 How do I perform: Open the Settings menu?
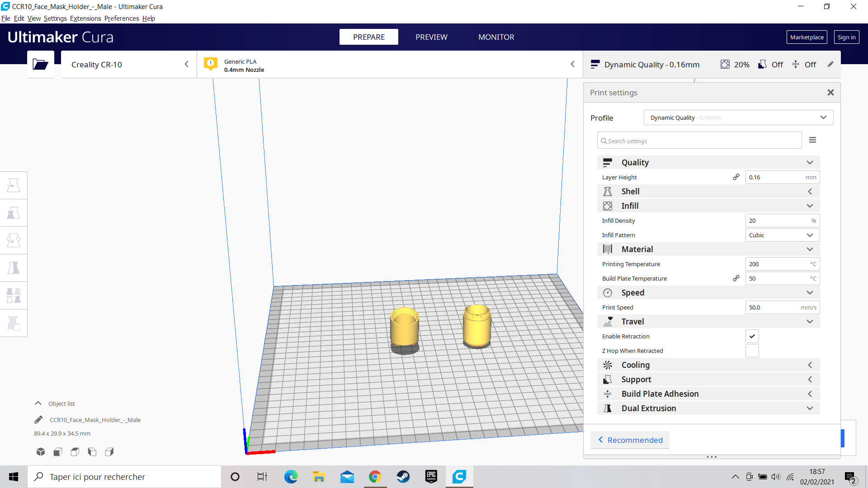pyautogui.click(x=55, y=19)
